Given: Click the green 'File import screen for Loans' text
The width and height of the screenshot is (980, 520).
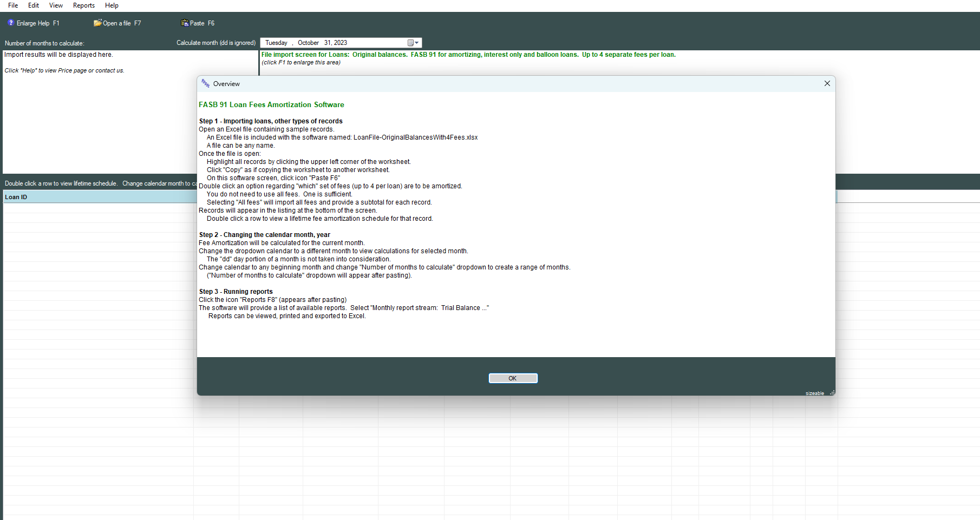Looking at the screenshot, I should (468, 55).
